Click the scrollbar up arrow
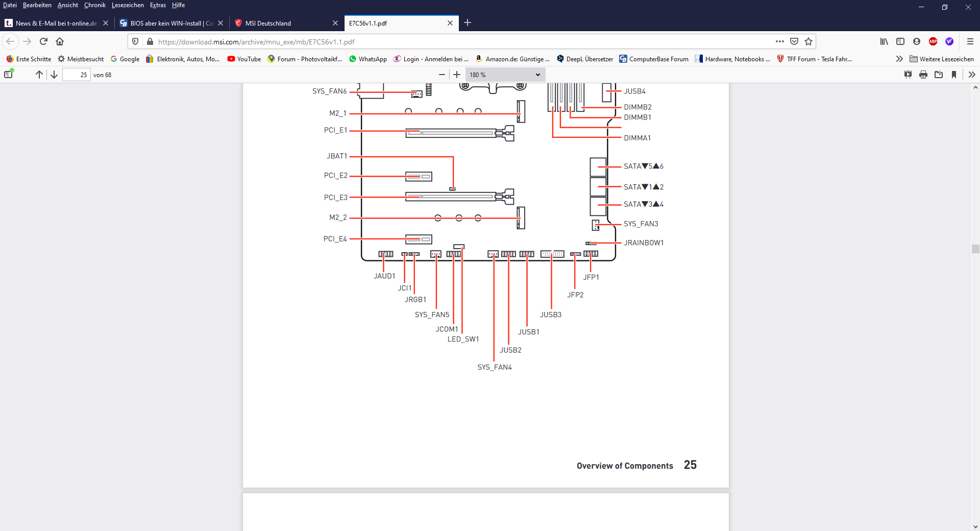This screenshot has height=531, width=980. (975, 87)
